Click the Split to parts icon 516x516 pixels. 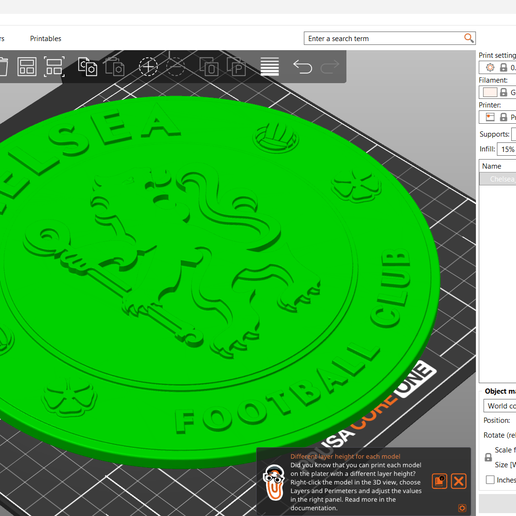point(236,66)
